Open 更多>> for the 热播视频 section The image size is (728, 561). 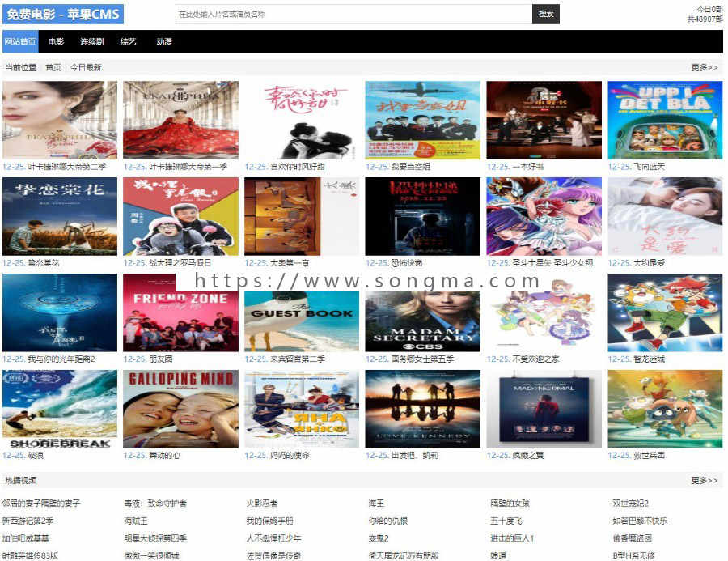click(x=705, y=481)
